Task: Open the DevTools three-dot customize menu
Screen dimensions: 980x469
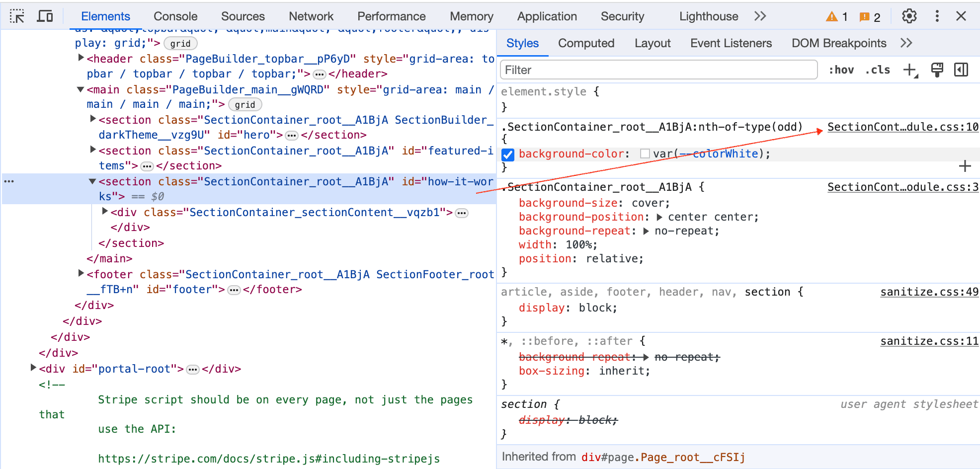Action: [x=937, y=16]
